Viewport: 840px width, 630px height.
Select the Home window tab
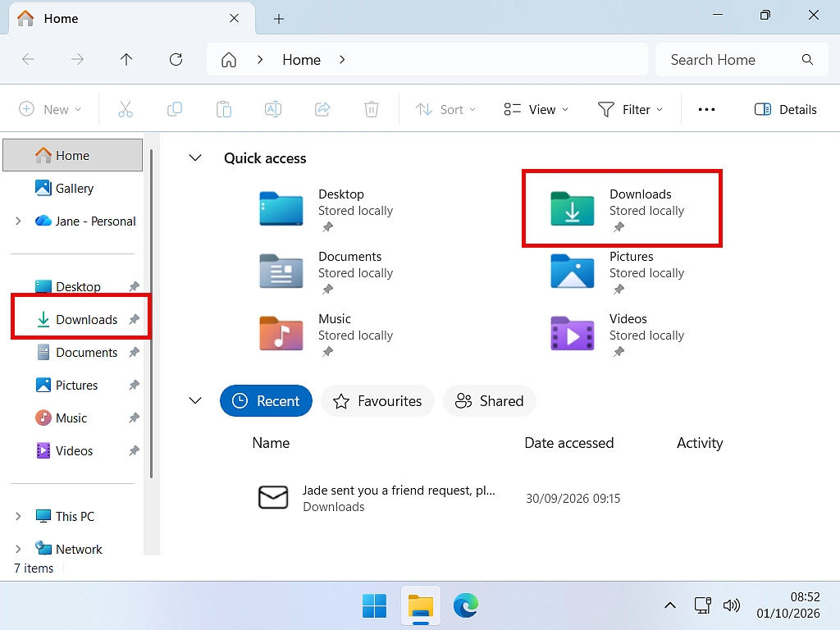[132, 18]
